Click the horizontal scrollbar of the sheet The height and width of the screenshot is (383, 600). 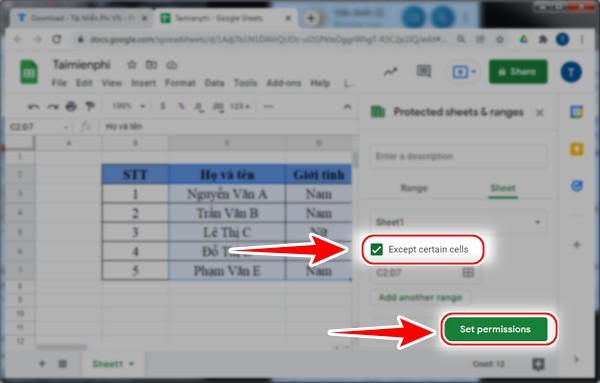pyautogui.click(x=62, y=347)
